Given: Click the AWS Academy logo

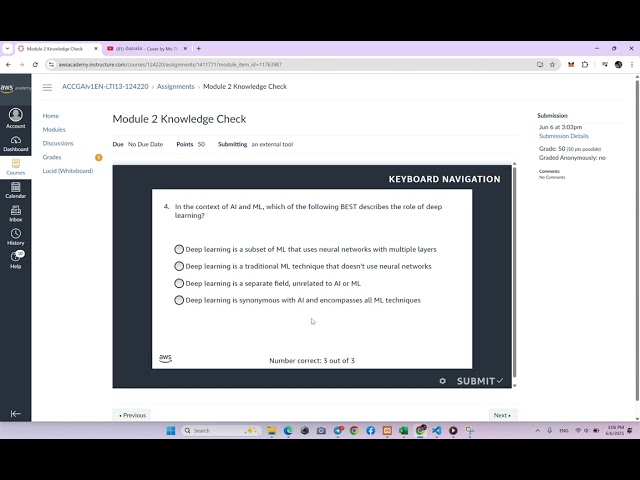Looking at the screenshot, I should (16, 88).
